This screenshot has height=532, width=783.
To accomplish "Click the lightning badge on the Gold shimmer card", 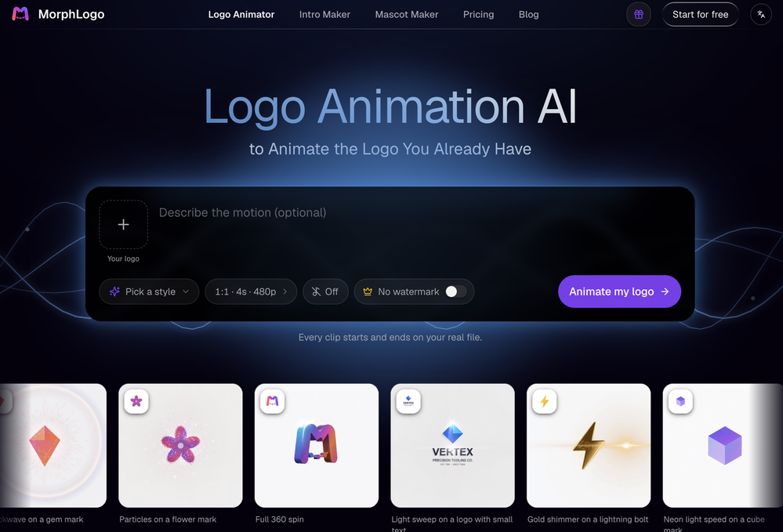I will (544, 401).
